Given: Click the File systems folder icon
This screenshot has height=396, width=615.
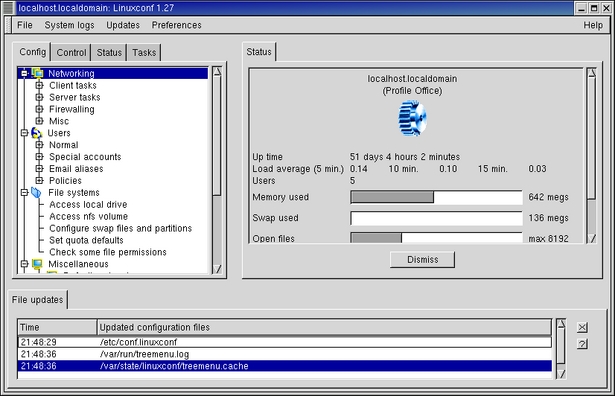Looking at the screenshot, I should click(x=36, y=193).
